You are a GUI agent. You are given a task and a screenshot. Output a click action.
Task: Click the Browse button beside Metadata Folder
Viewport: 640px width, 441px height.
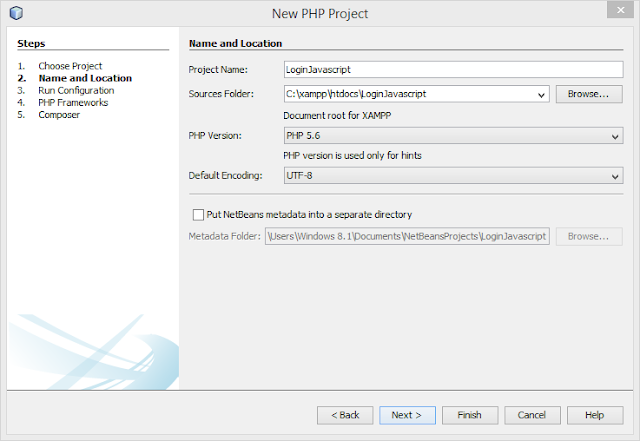[x=589, y=236]
